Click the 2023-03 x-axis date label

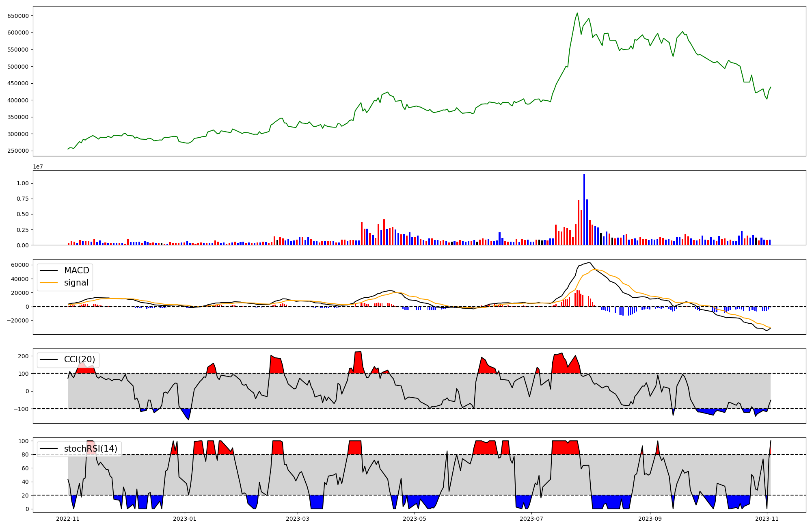(x=298, y=519)
